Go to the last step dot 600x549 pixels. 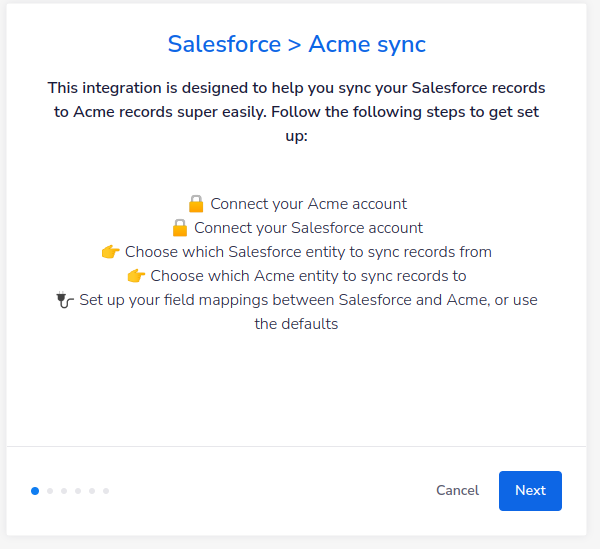[x=106, y=491]
